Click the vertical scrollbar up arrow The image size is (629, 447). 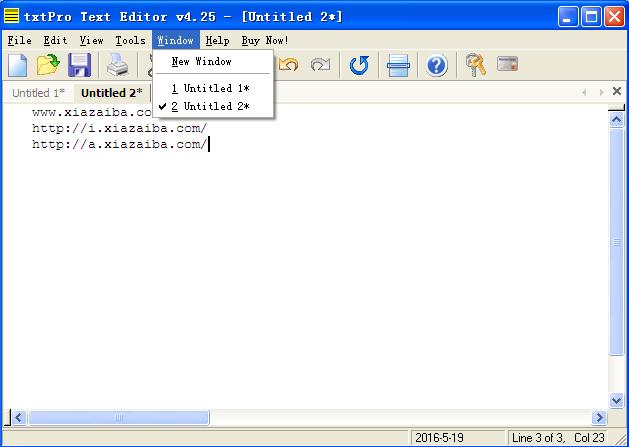coord(616,120)
